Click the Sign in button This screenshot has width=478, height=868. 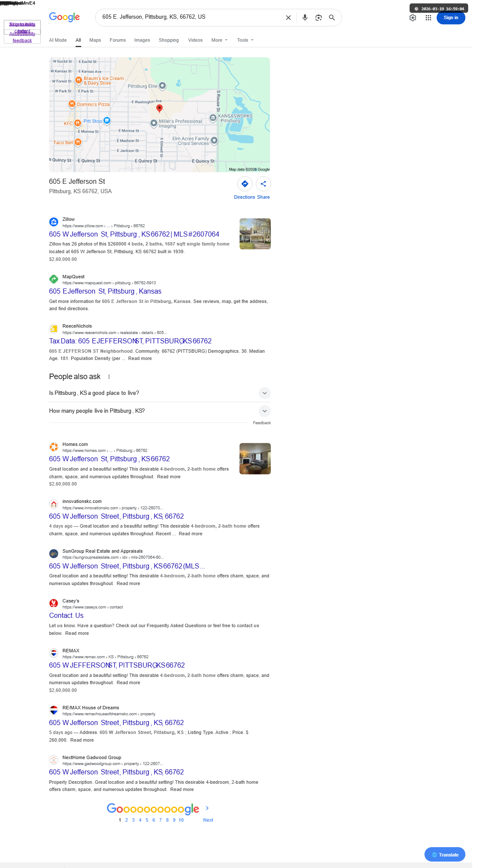[451, 17]
